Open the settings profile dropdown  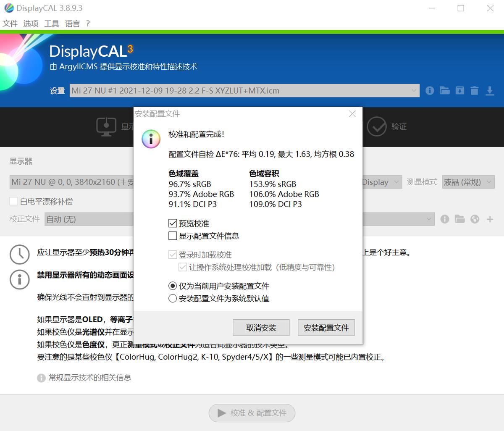414,90
